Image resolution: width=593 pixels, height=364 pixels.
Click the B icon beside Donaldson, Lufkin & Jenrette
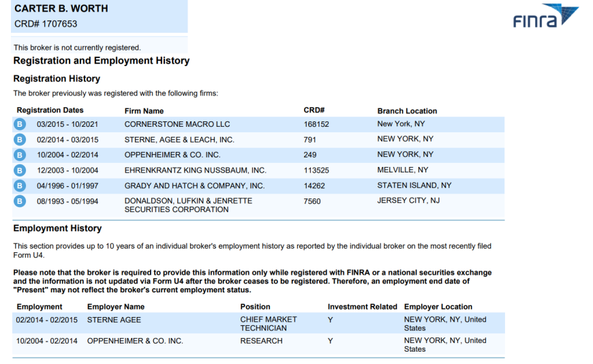pyautogui.click(x=20, y=201)
